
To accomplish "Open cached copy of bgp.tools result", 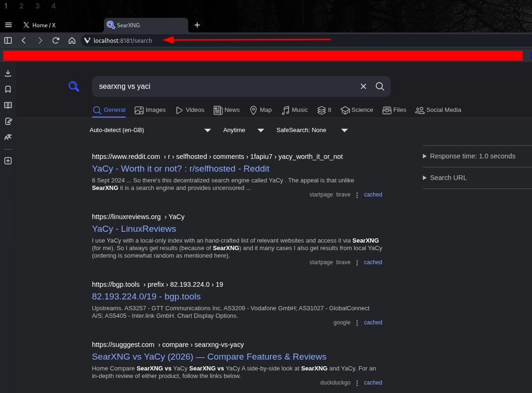I will 373,322.
